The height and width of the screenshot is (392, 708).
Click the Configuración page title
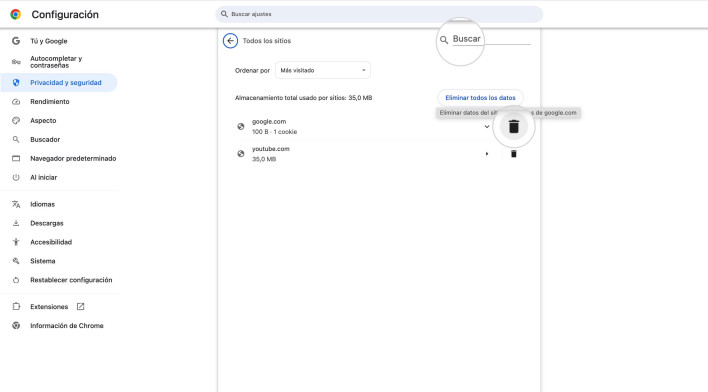coord(65,14)
